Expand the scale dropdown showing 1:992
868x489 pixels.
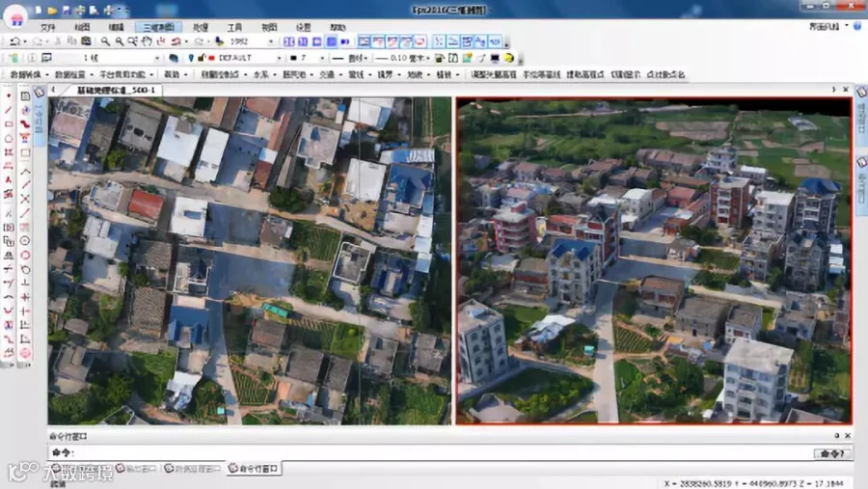click(x=271, y=42)
